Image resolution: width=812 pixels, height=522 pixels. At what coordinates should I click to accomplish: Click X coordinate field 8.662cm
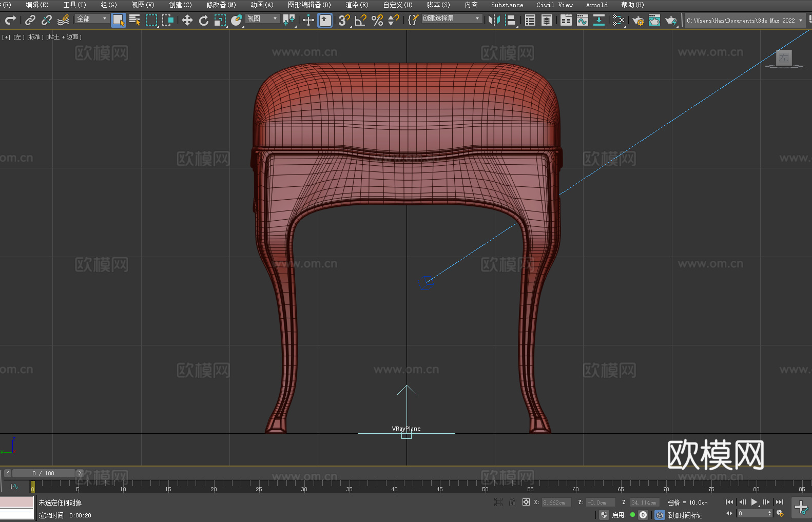(557, 502)
